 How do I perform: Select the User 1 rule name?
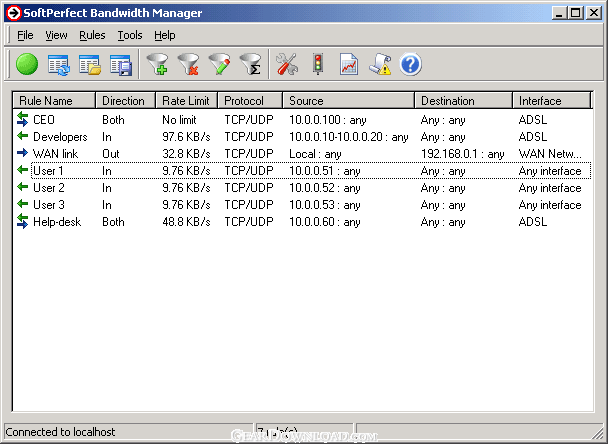point(48,171)
